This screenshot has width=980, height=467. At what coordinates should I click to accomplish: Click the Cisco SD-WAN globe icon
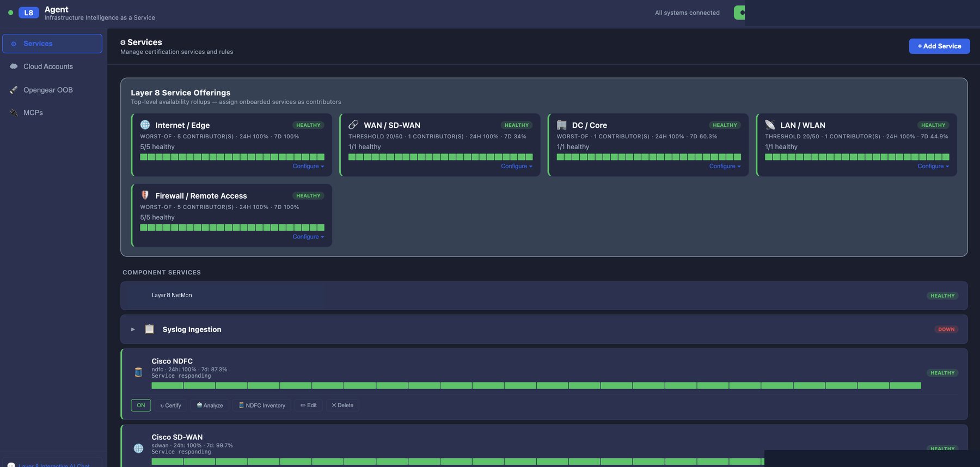(138, 448)
